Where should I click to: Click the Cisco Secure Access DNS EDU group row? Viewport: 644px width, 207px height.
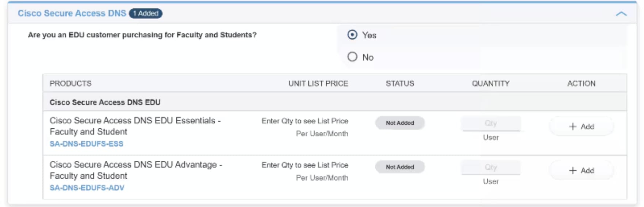(x=335, y=102)
